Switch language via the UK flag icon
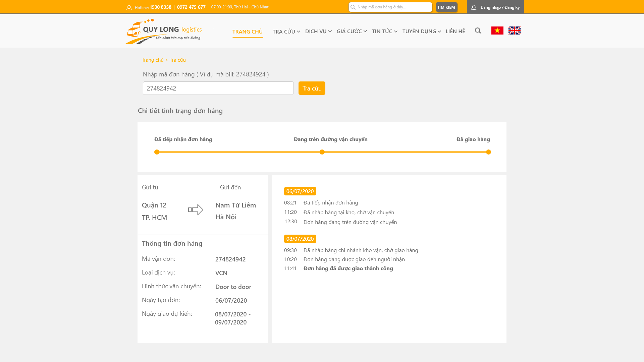 point(514,31)
